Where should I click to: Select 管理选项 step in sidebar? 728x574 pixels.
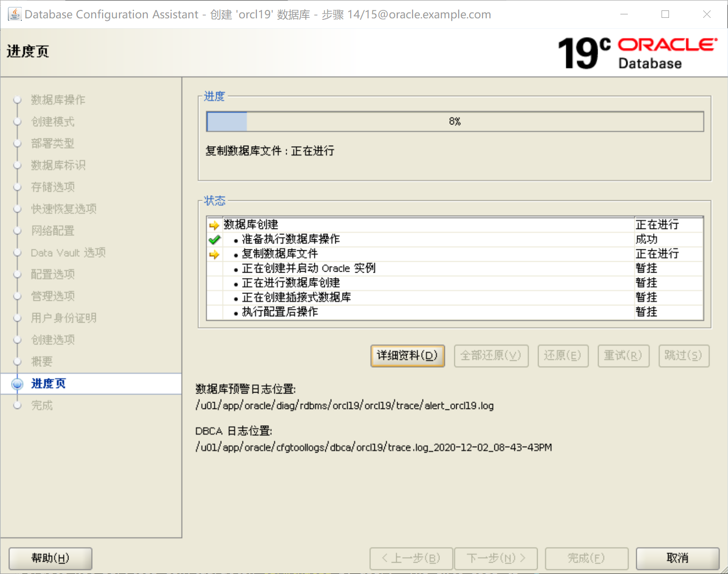pyautogui.click(x=53, y=296)
